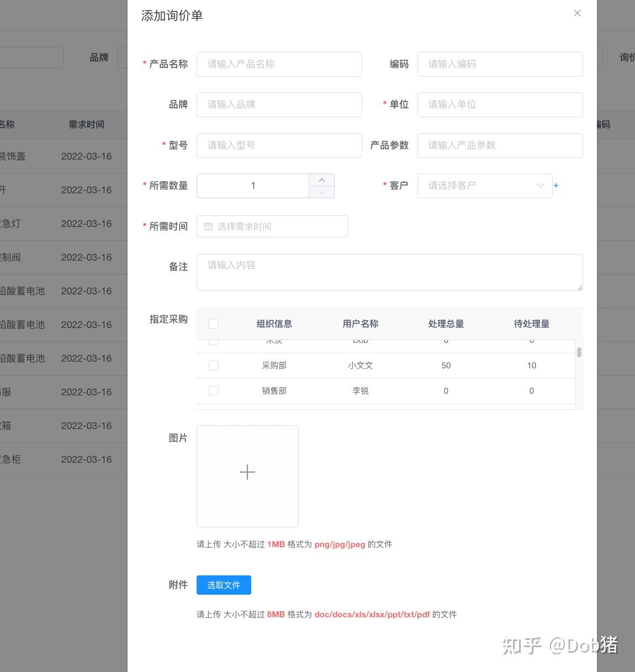Click the 组织信息 column header

[274, 324]
